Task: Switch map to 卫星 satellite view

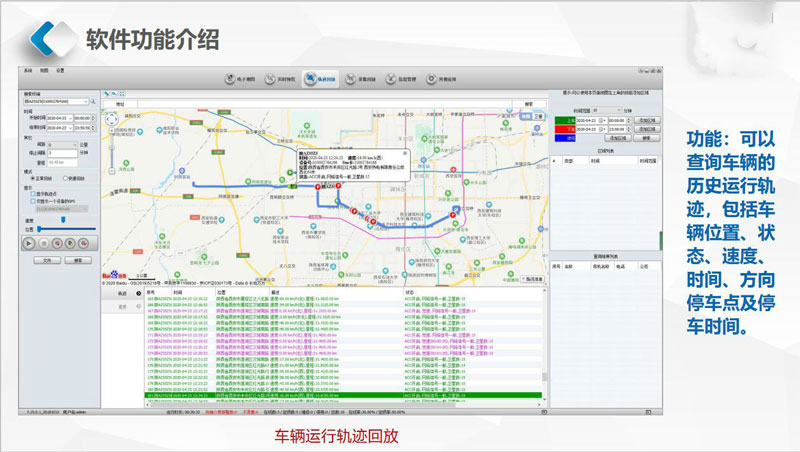Action: point(538,117)
